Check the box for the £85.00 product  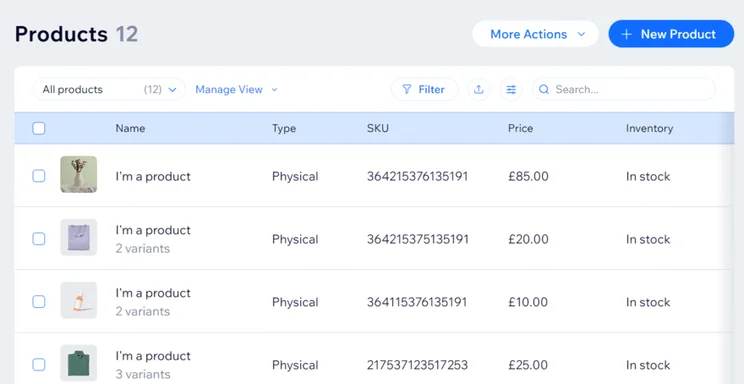coord(39,176)
